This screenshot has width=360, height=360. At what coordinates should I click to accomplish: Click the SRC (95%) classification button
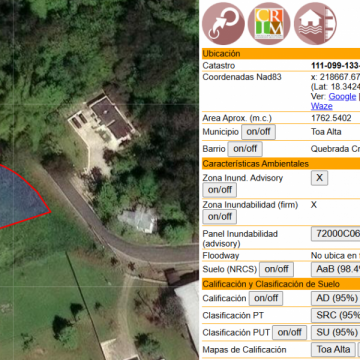[x=335, y=315]
